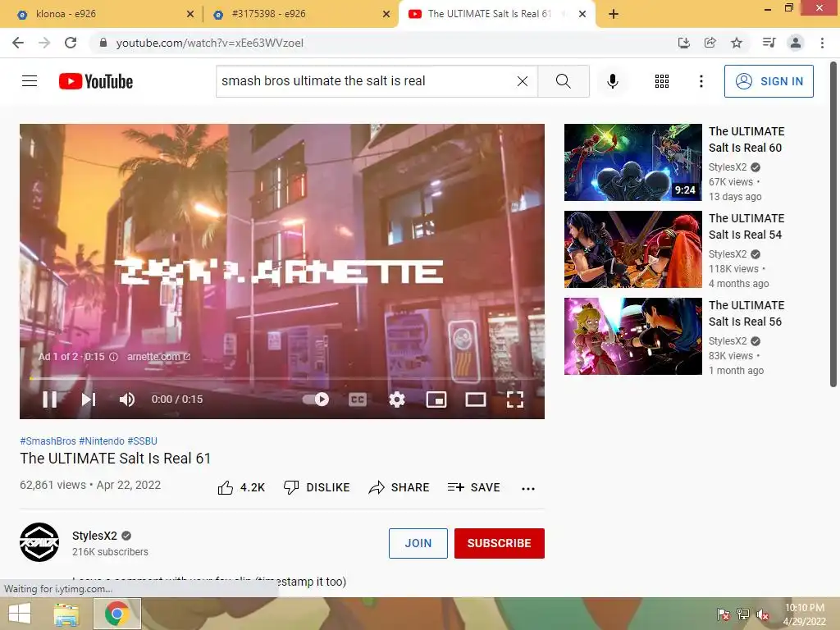This screenshot has height=630, width=840.
Task: Share this page from address bar
Action: point(710,43)
